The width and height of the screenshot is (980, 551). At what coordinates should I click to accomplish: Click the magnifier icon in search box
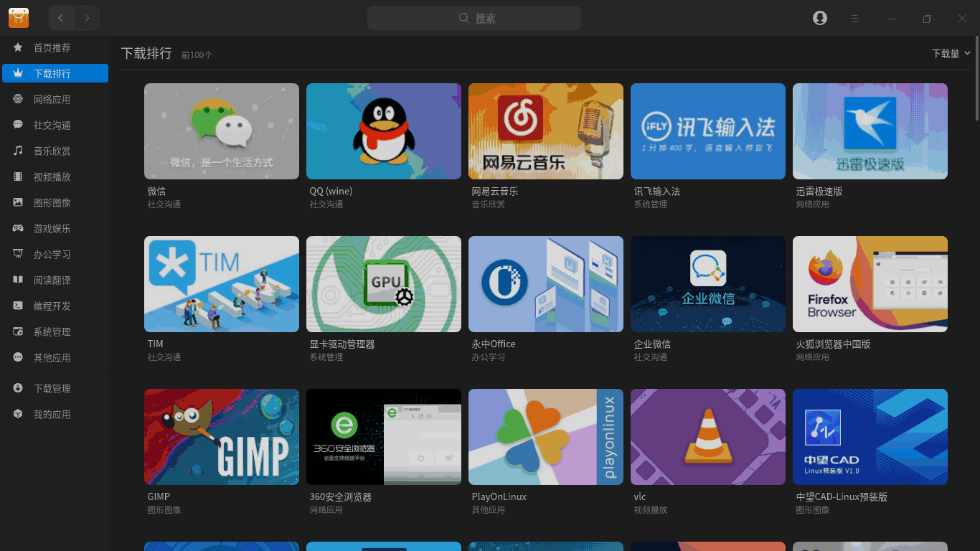click(464, 18)
